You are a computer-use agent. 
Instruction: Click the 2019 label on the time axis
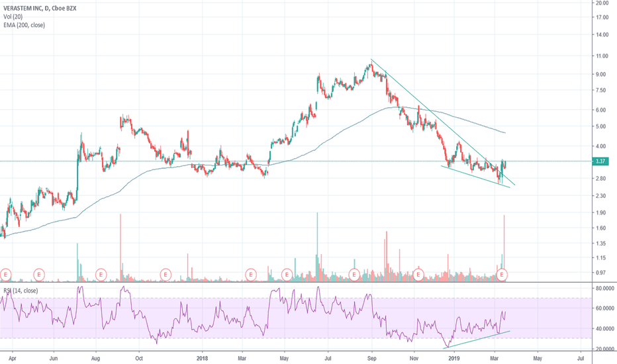(454, 359)
